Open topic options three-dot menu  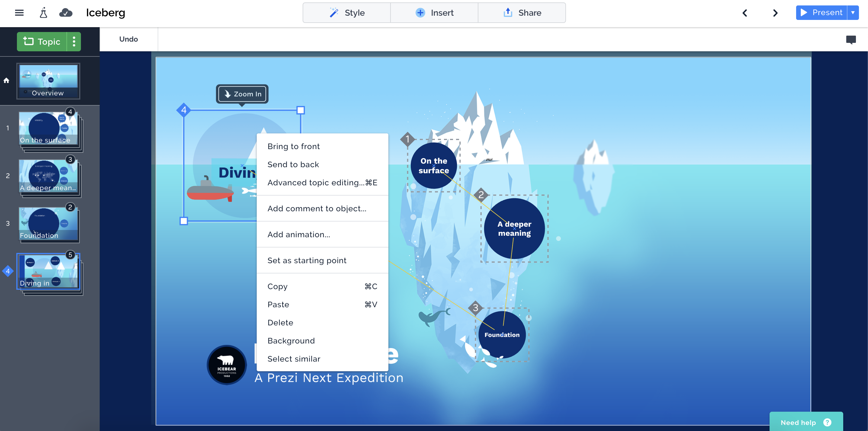point(74,41)
